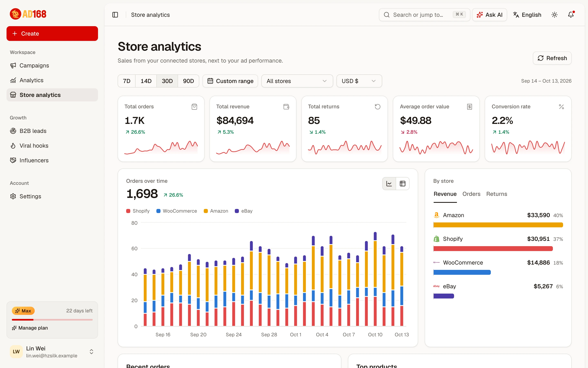Switch to the Revenue tab

[445, 194]
